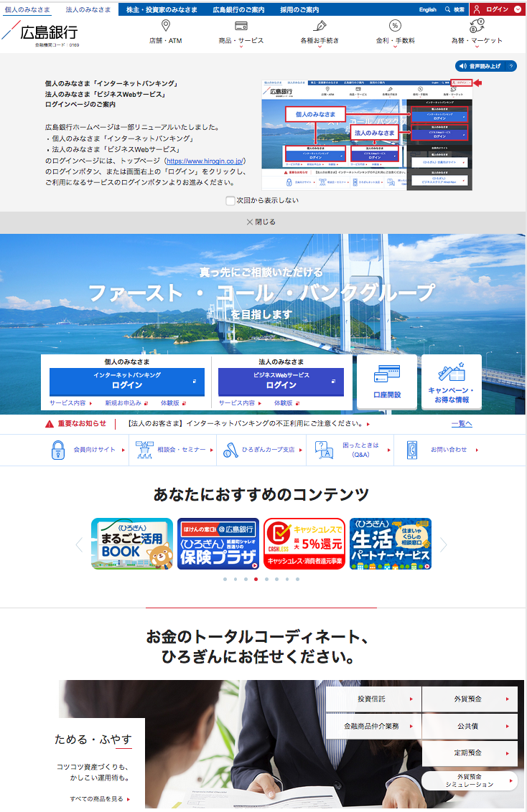Click ビジネスWebサービス ログイン button
527x812 pixels.
pos(281,382)
